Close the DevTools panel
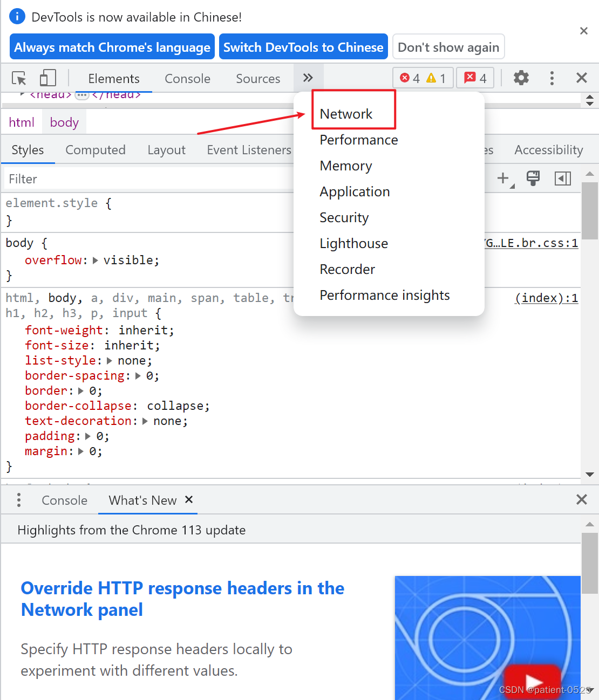This screenshot has height=700, width=599. pyautogui.click(x=581, y=78)
